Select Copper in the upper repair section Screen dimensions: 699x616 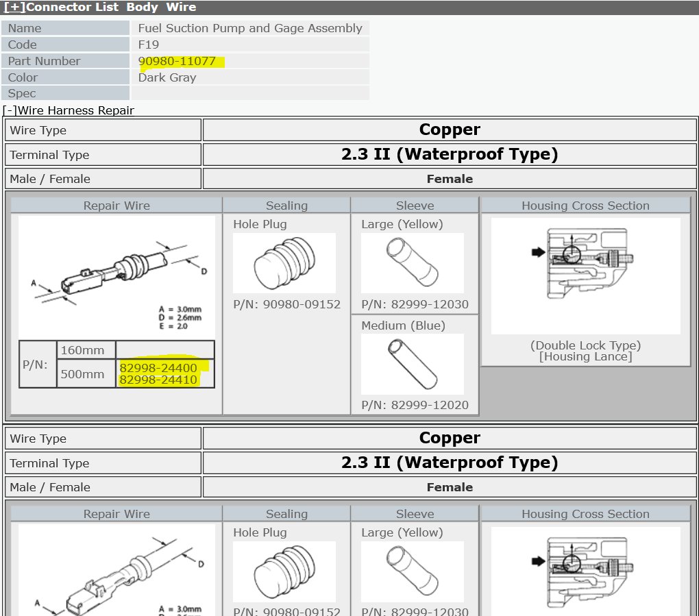[x=450, y=130]
